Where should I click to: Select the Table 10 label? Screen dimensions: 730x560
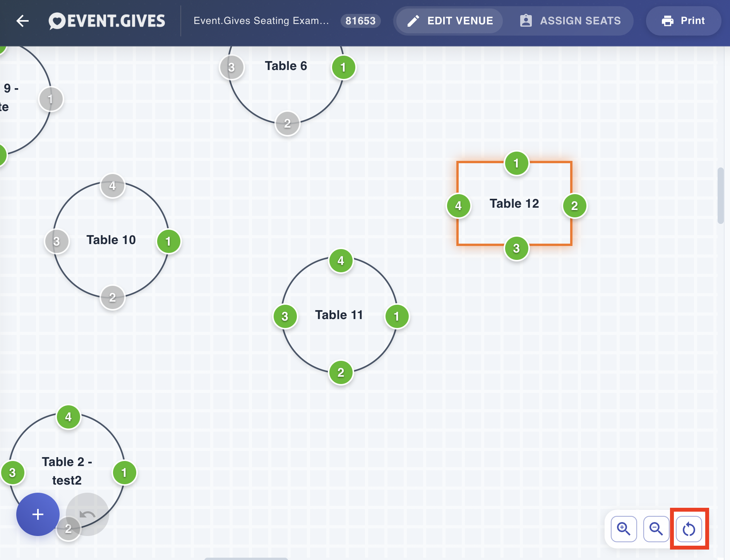(x=111, y=240)
